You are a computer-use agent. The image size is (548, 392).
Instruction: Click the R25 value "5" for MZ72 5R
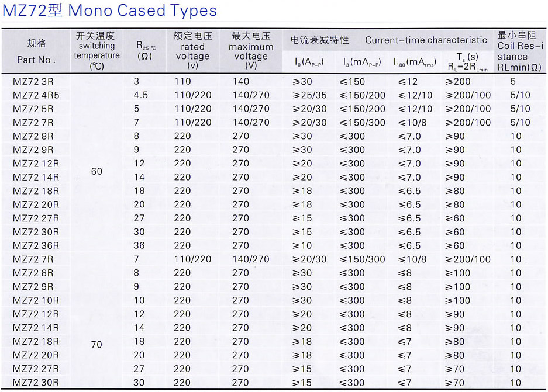(136, 109)
